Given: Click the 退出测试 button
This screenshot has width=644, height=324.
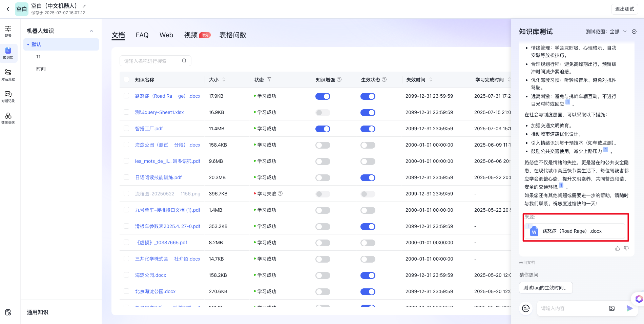Looking at the screenshot, I should coord(624,9).
